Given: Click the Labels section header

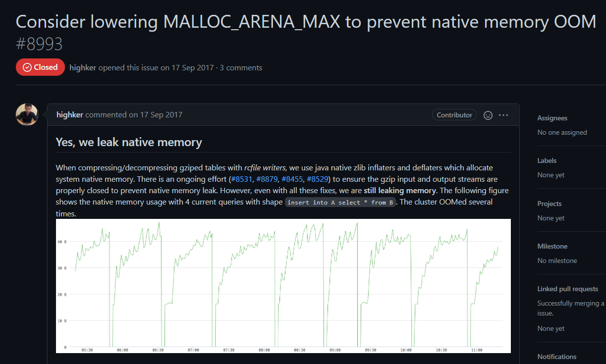Looking at the screenshot, I should click(x=547, y=160).
